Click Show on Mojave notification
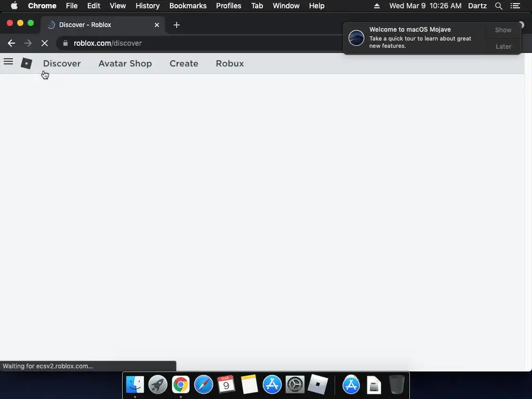 [x=503, y=30]
